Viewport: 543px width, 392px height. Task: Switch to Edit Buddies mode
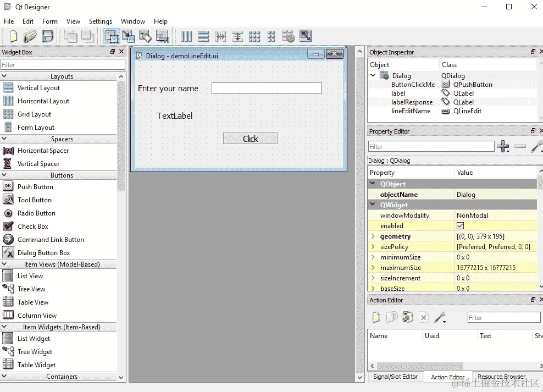(x=145, y=36)
